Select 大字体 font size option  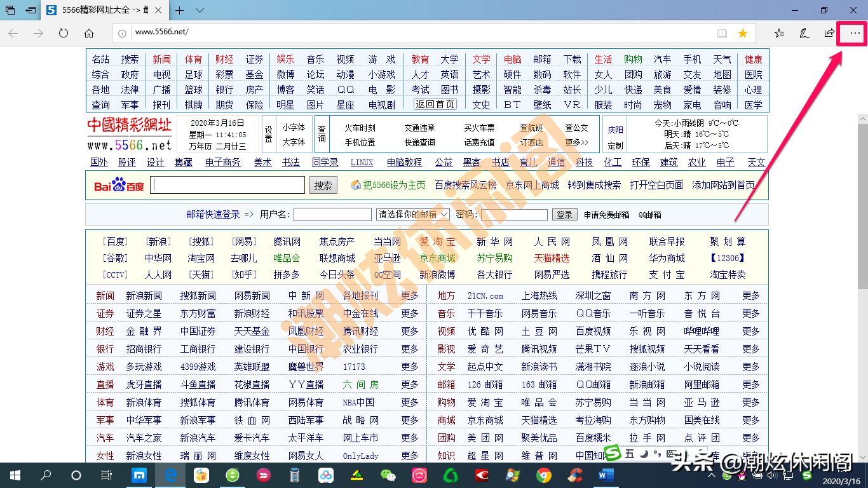(x=294, y=142)
